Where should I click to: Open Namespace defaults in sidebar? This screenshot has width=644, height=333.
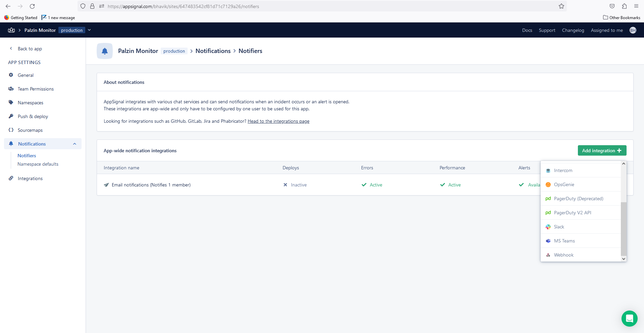click(x=38, y=164)
